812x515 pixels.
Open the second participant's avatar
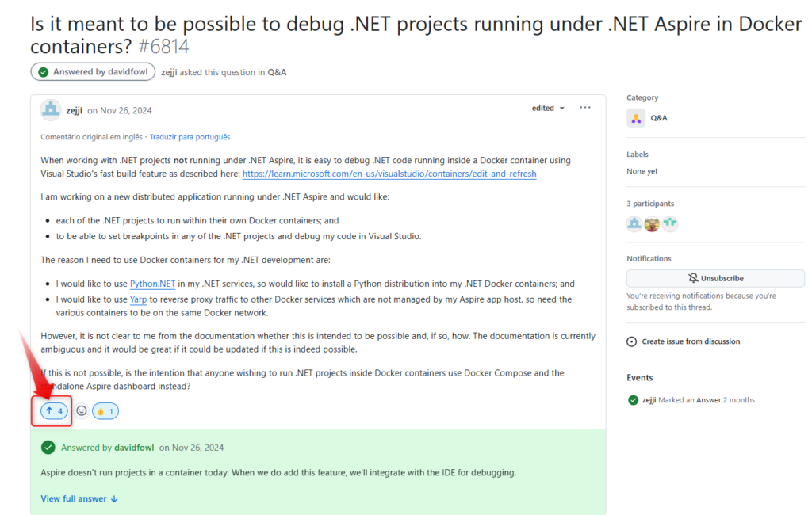click(x=652, y=223)
